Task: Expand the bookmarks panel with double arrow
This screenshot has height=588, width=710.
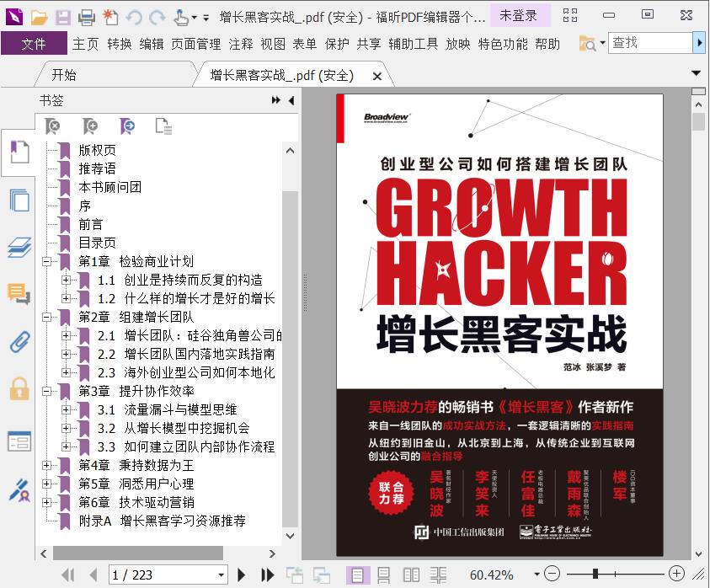Action: point(275,100)
